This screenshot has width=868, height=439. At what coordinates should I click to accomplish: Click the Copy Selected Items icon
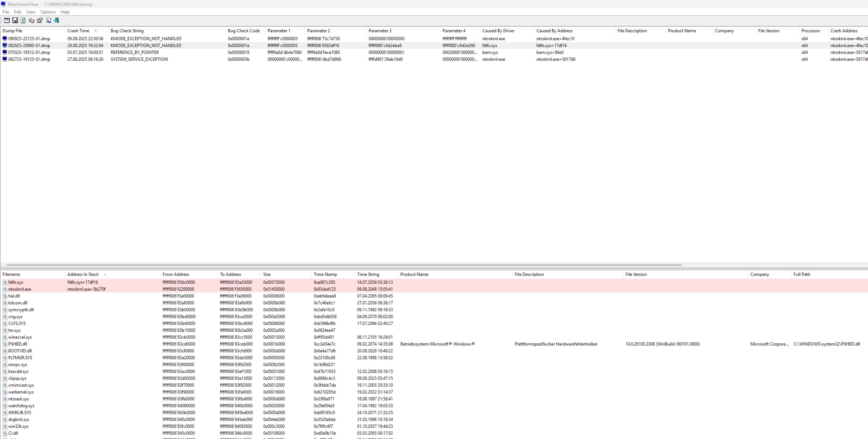pyautogui.click(x=31, y=21)
